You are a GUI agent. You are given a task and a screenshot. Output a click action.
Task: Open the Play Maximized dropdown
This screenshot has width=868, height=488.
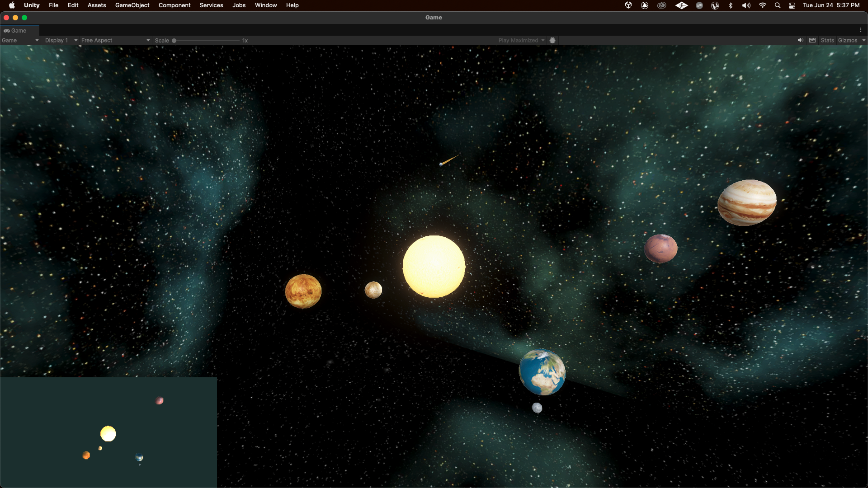point(521,40)
